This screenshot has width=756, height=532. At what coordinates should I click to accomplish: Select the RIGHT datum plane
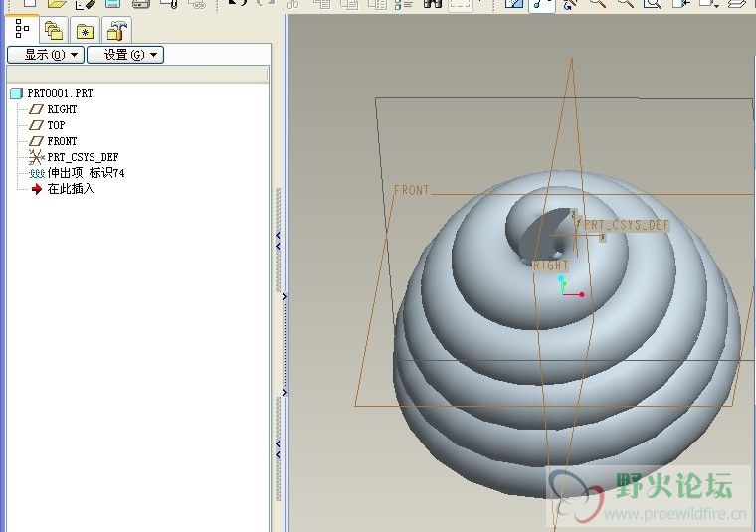62,109
